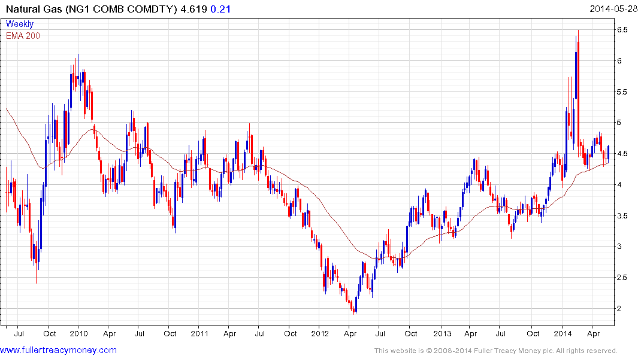
Task: Click the 2014 year marker on time axis
Action: coord(563,333)
